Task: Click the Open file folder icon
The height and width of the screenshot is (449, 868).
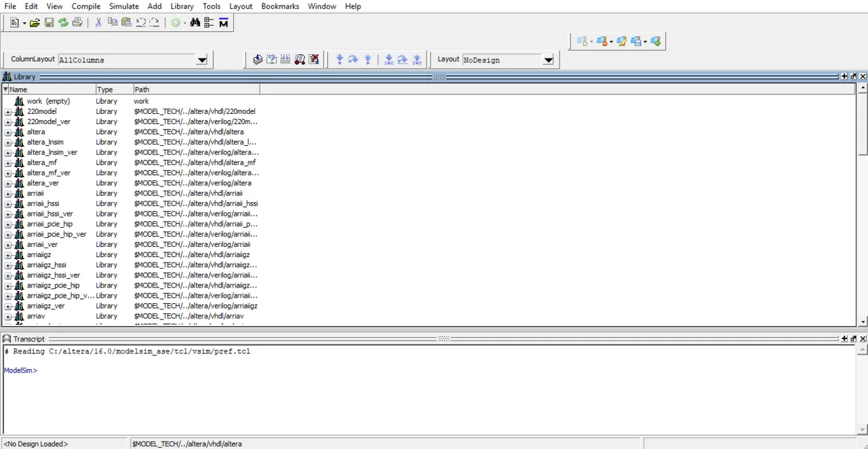Action: click(x=35, y=22)
